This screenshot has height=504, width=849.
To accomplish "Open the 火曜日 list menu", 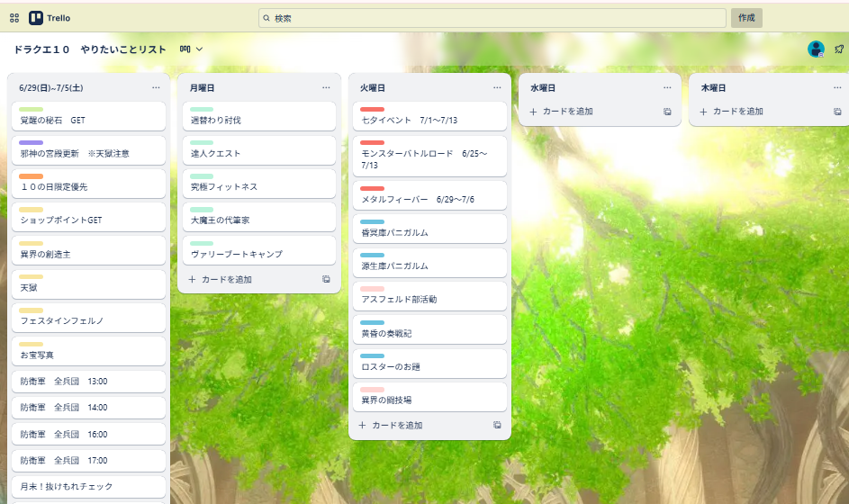I will click(x=497, y=87).
